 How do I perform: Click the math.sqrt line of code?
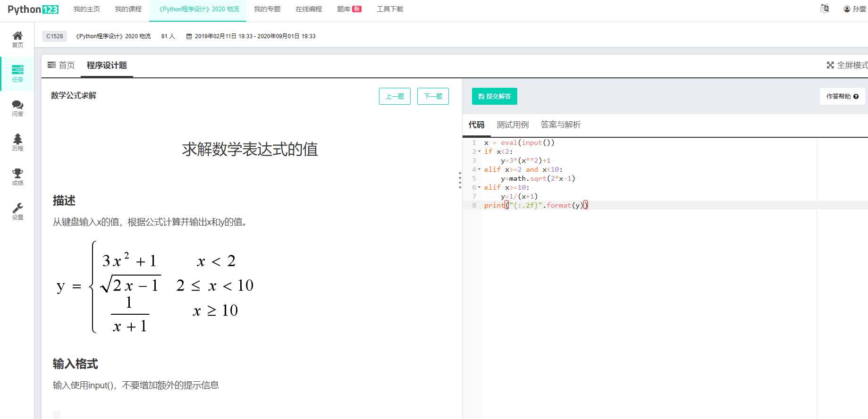click(x=538, y=178)
